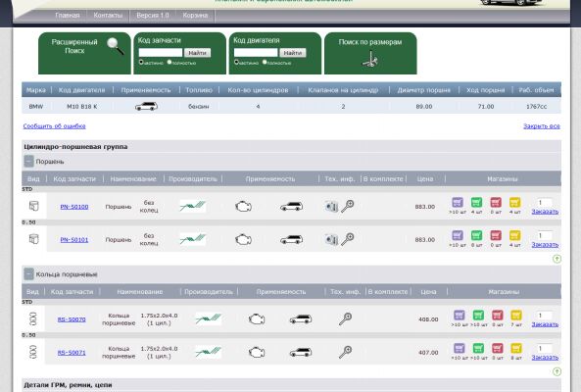Click red shop cart for RS-50071

(x=498, y=348)
